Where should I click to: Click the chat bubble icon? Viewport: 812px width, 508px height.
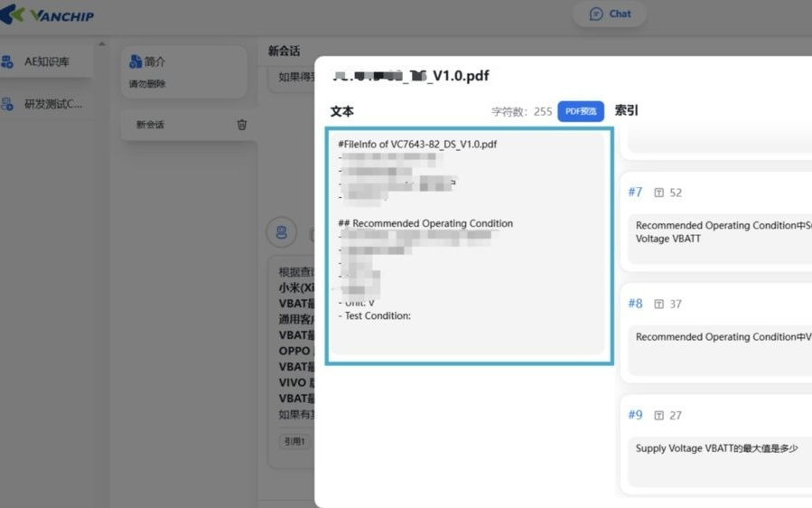596,14
